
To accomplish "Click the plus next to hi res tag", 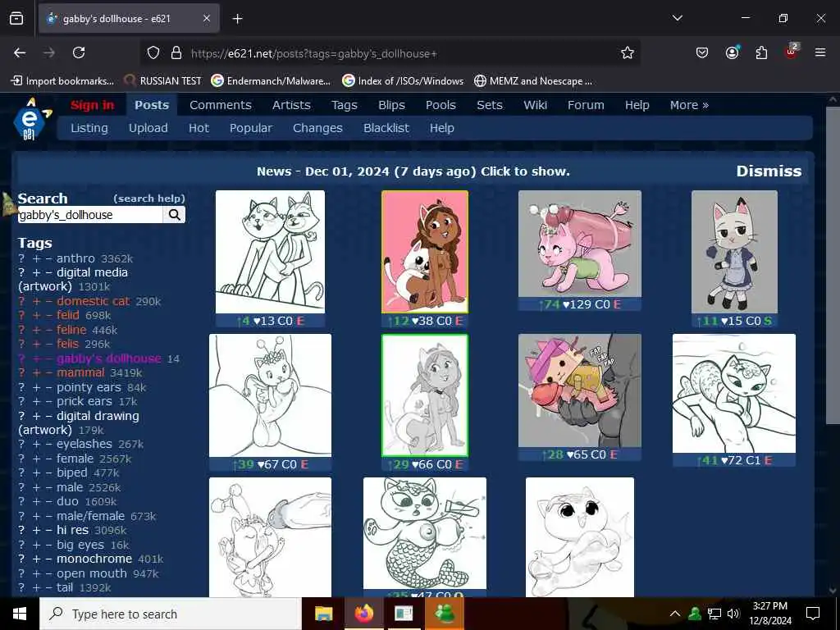I will 36,531.
